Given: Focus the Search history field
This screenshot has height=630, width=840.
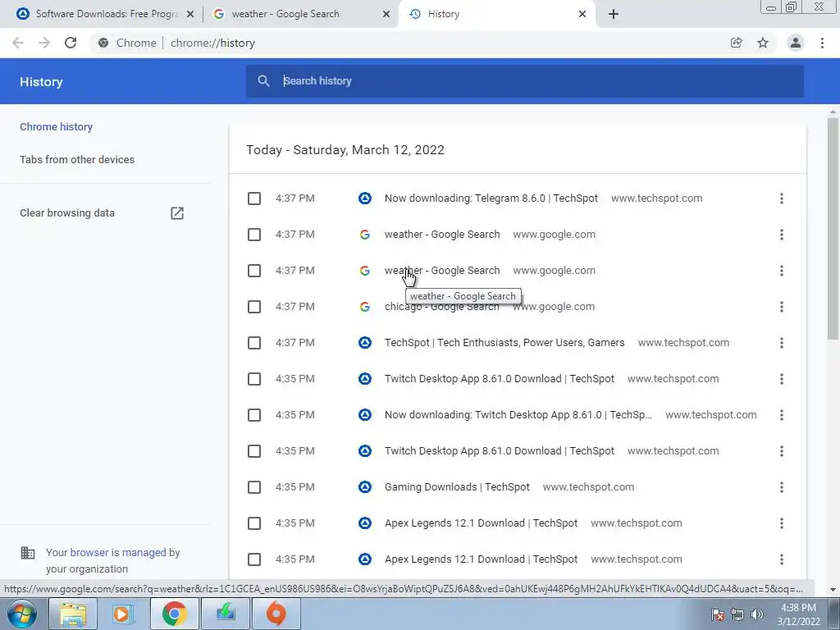Looking at the screenshot, I should (x=525, y=81).
